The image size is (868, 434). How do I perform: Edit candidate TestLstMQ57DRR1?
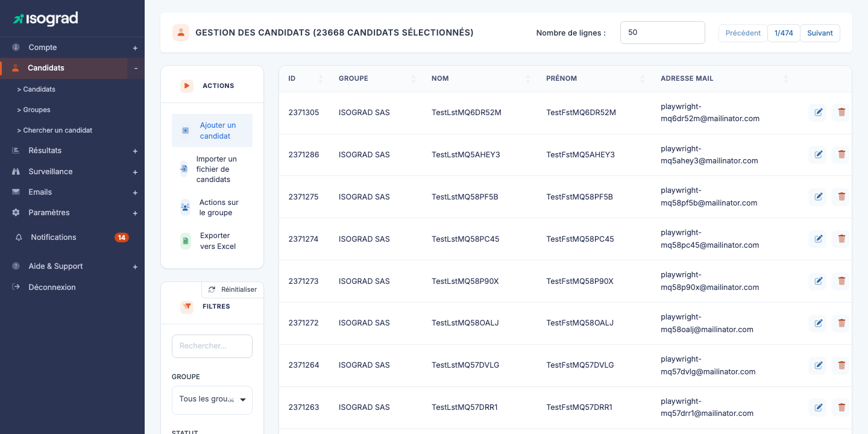818,407
